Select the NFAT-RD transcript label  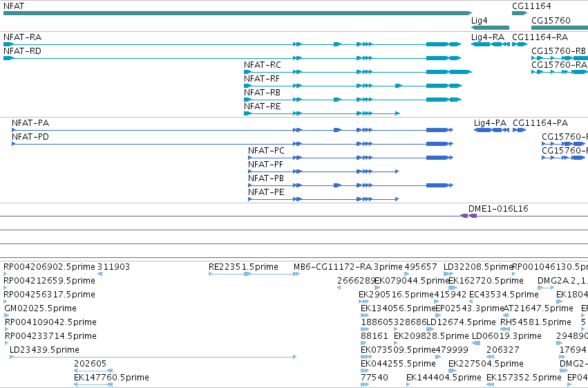(23, 51)
